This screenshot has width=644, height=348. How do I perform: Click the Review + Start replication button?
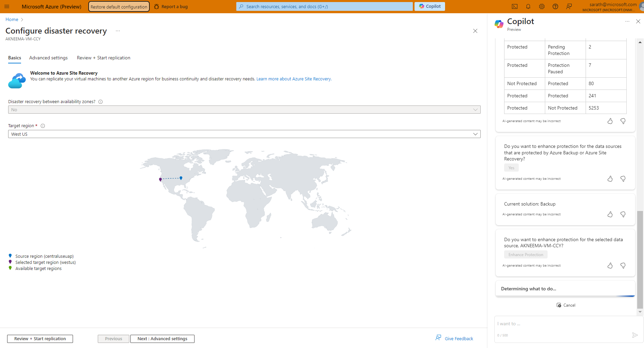(40, 339)
